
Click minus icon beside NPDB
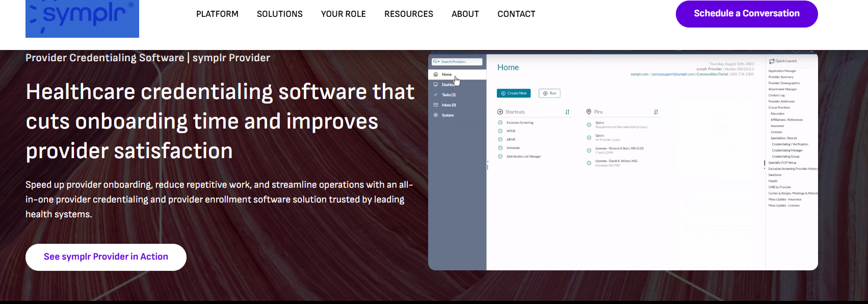(x=501, y=131)
